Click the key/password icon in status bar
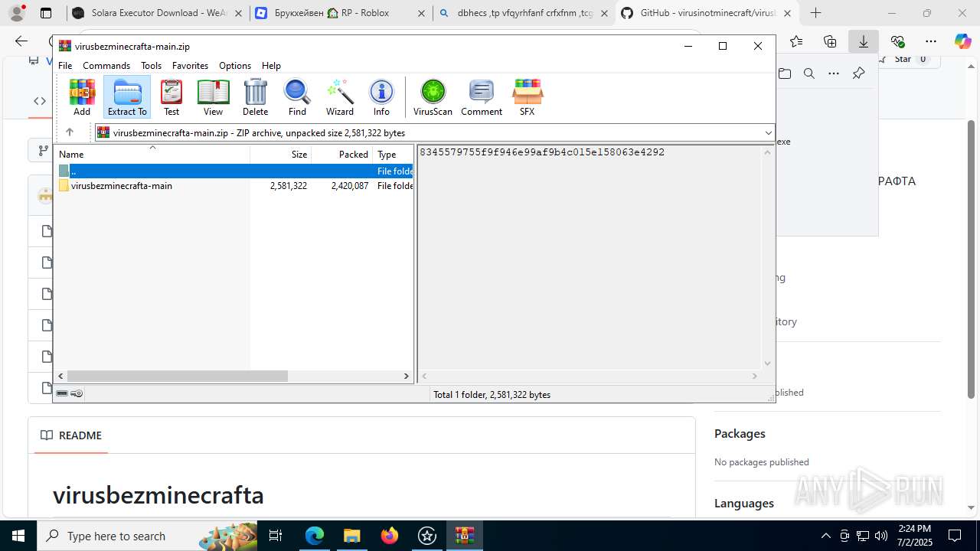Viewport: 980px width, 551px height. pyautogui.click(x=77, y=393)
